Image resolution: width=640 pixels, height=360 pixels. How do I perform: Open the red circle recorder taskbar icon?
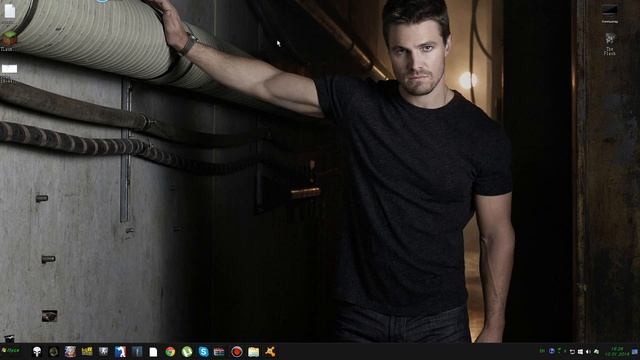click(236, 351)
